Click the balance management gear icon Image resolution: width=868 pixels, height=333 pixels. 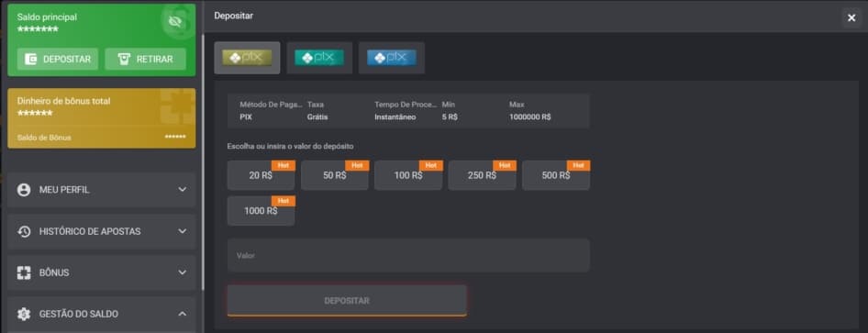(x=24, y=314)
